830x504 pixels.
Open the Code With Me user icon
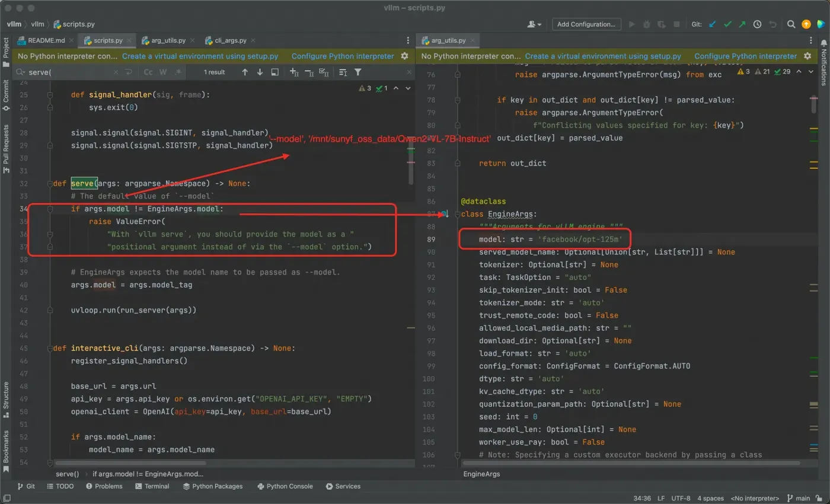pyautogui.click(x=534, y=24)
